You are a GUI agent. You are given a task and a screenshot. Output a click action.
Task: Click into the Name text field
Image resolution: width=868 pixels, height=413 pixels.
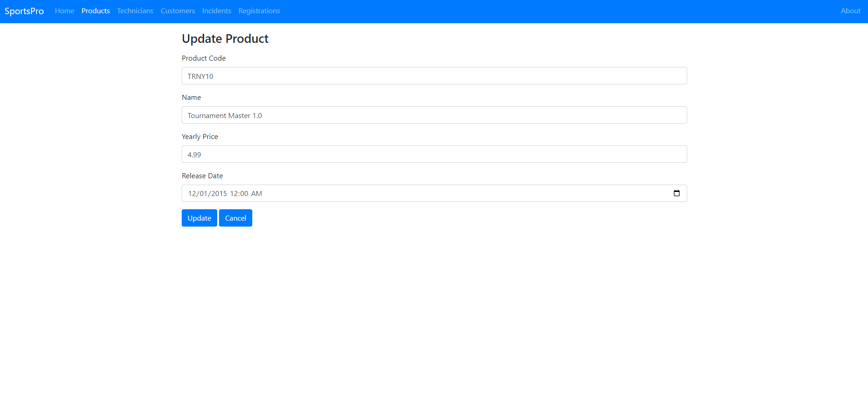point(434,115)
